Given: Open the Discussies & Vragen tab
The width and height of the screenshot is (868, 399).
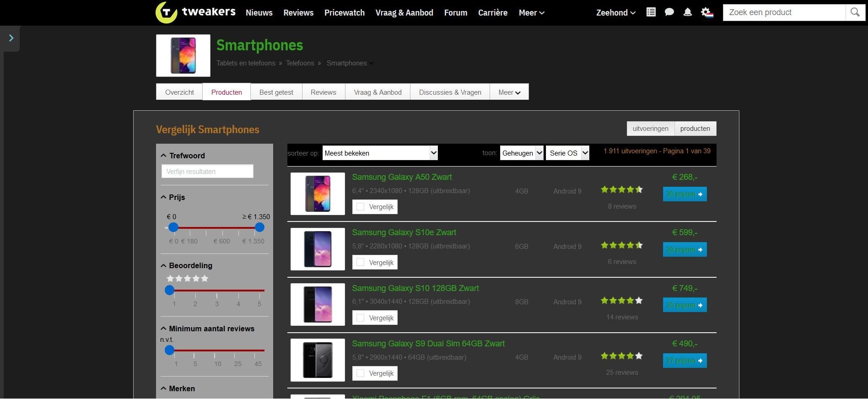Looking at the screenshot, I should coord(450,92).
